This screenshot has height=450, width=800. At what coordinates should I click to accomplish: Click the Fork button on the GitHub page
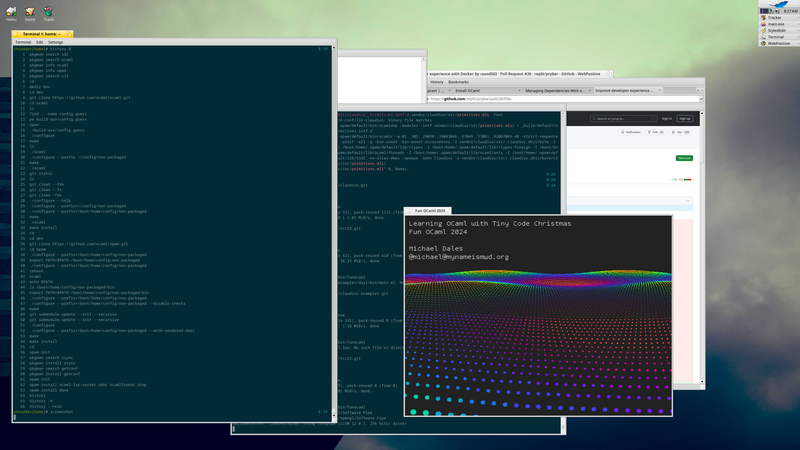click(656, 132)
